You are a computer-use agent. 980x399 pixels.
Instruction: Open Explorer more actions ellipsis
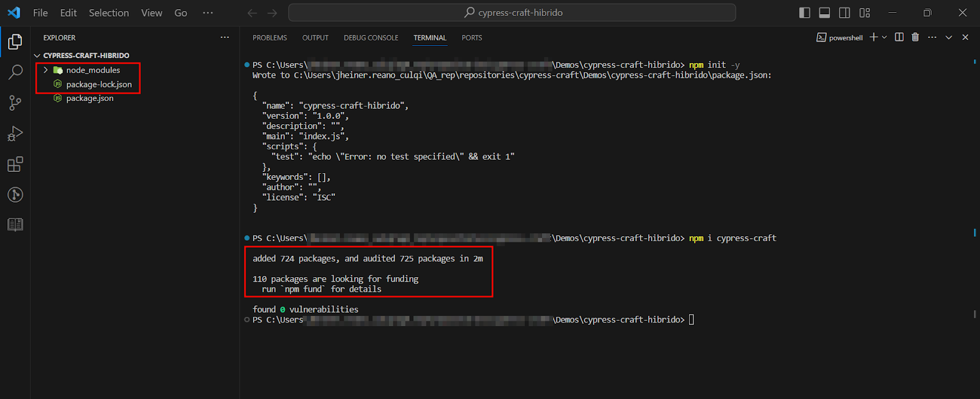pyautogui.click(x=225, y=37)
